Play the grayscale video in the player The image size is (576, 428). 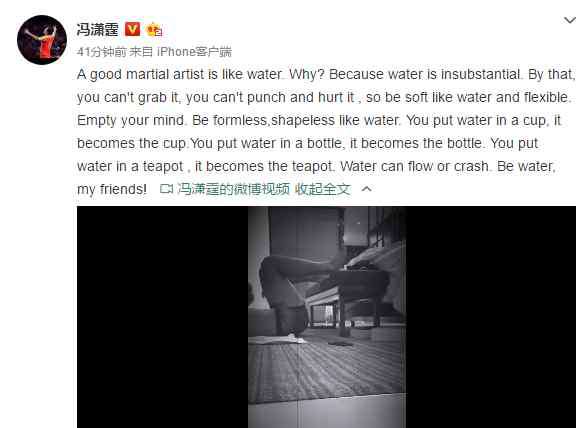pos(327,317)
